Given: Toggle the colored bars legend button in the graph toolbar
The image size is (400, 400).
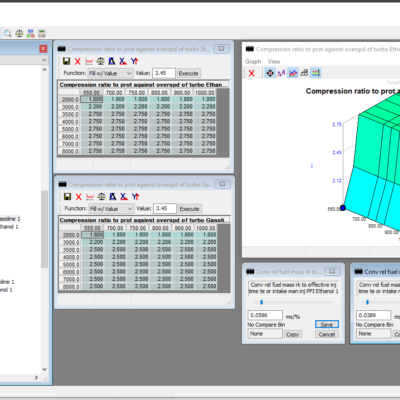Looking at the screenshot, I should [315, 73].
